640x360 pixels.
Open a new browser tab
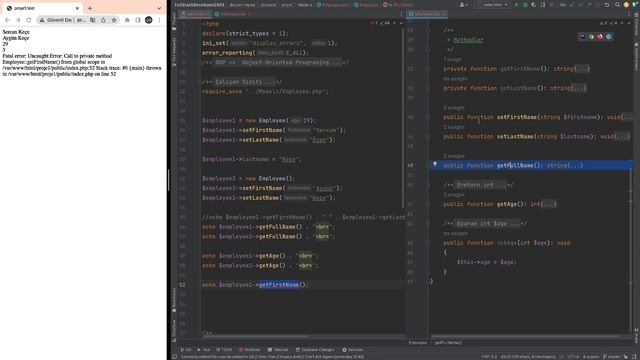90,8
